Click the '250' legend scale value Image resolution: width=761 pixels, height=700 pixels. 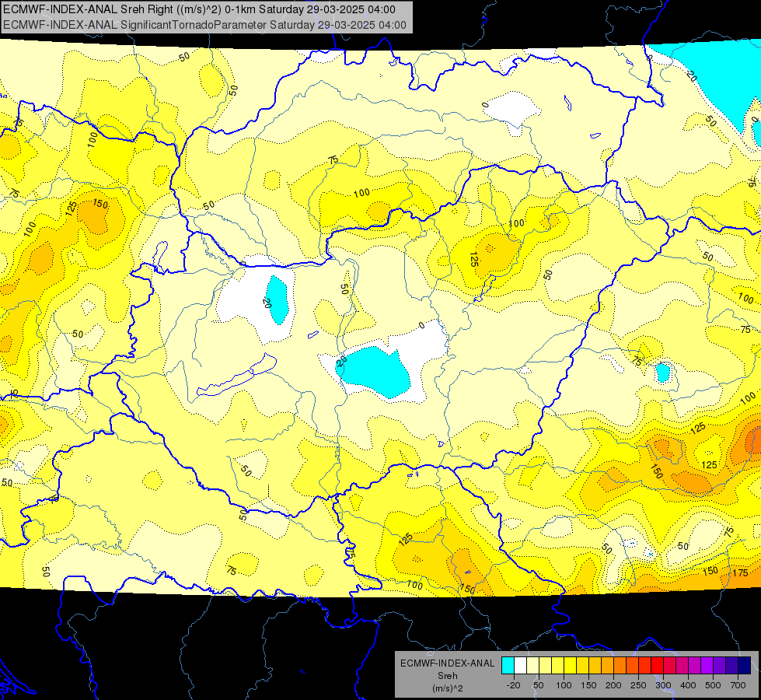[x=638, y=685]
